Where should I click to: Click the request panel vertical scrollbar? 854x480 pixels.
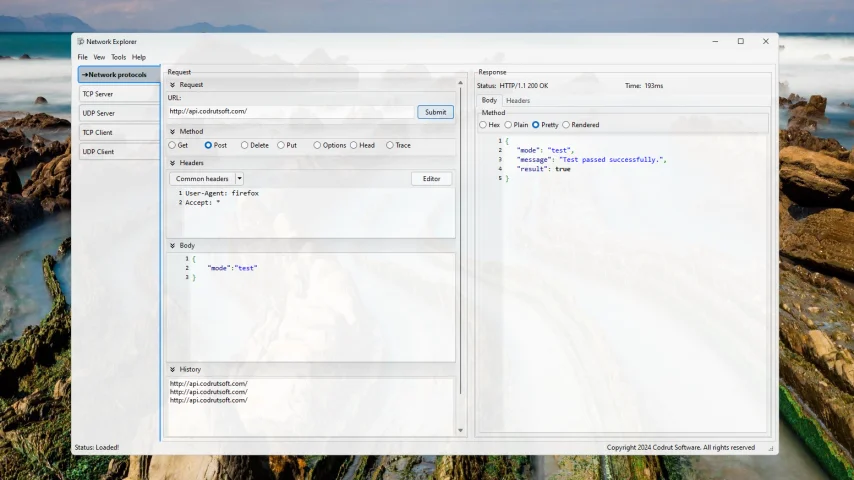(461, 250)
